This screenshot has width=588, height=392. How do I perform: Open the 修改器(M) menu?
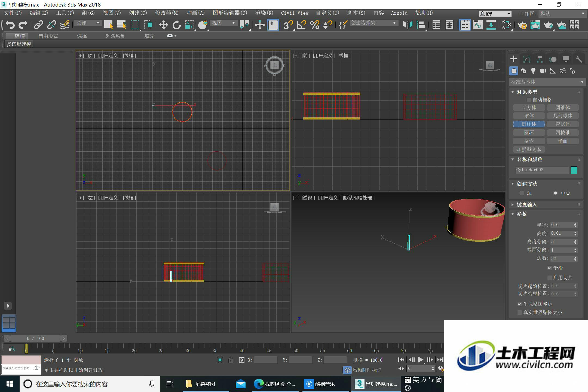point(167,13)
